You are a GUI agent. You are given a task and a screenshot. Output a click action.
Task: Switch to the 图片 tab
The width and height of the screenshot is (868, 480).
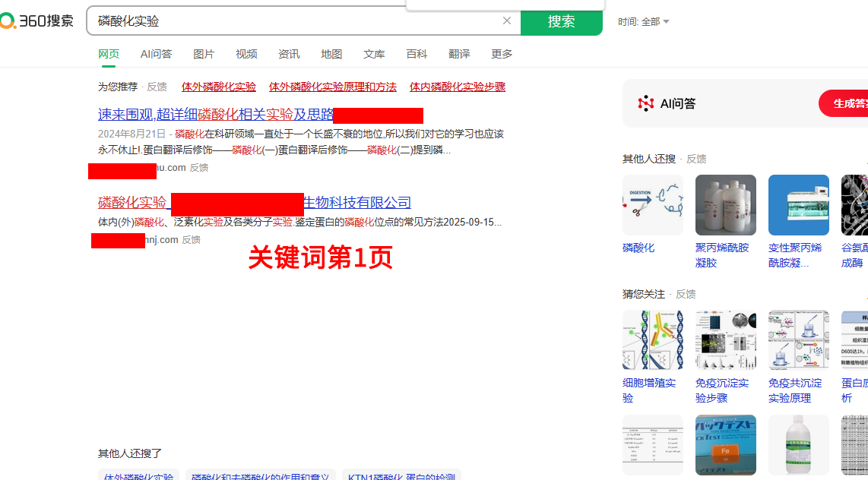[204, 54]
